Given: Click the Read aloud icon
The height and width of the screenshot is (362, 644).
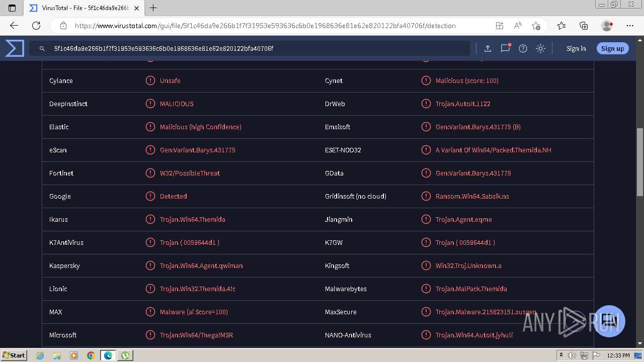Looking at the screenshot, I should [x=517, y=26].
